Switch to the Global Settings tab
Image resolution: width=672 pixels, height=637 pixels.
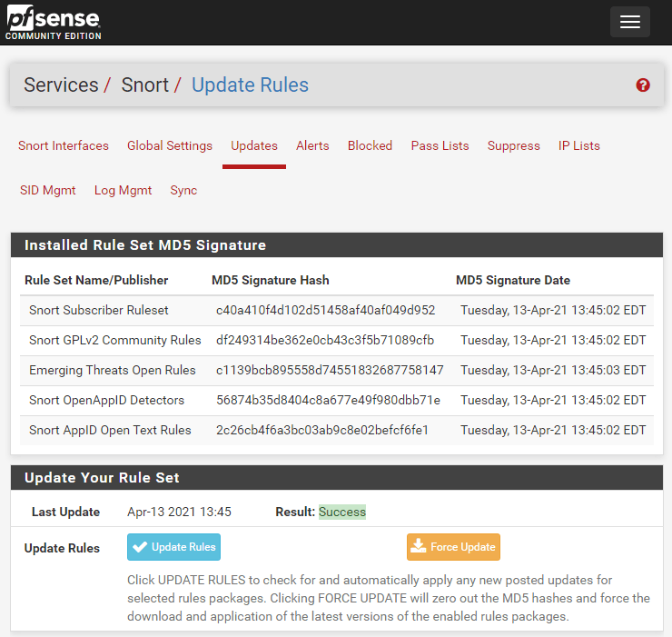pos(170,145)
